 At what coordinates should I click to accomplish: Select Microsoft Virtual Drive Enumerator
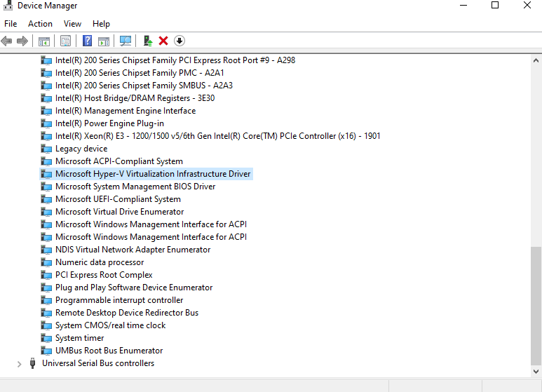tap(119, 212)
